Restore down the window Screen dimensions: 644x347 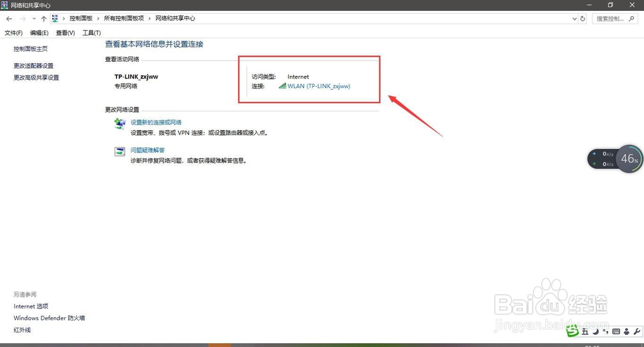(x=611, y=5)
